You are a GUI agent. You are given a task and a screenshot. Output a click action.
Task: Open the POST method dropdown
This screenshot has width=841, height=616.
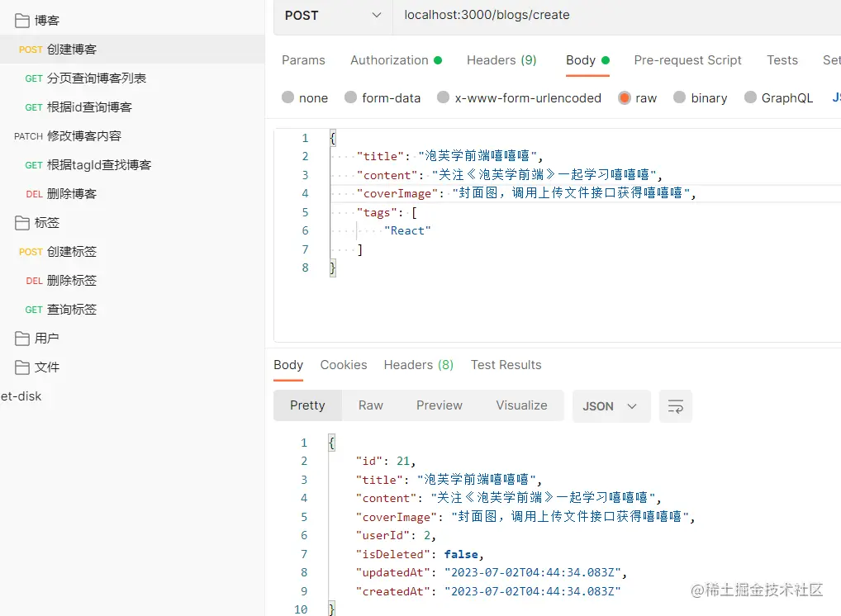click(333, 16)
